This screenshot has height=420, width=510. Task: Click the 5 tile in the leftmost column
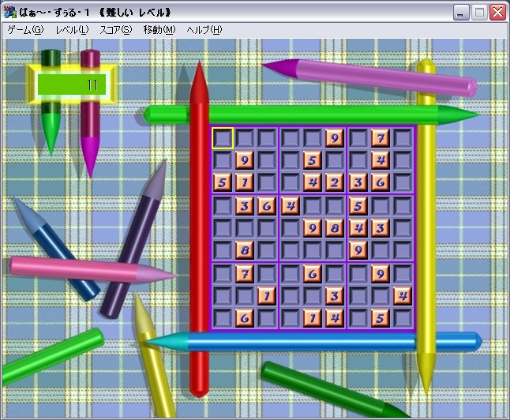(223, 183)
